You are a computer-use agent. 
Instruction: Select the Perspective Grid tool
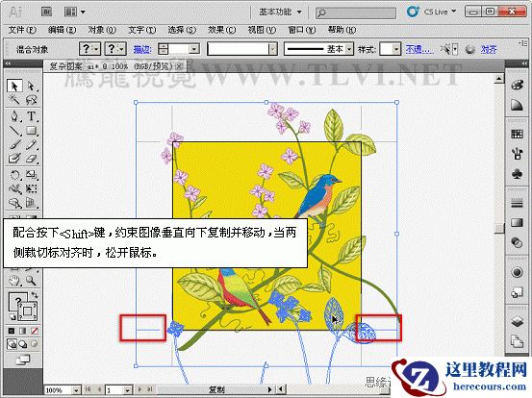click(31, 203)
